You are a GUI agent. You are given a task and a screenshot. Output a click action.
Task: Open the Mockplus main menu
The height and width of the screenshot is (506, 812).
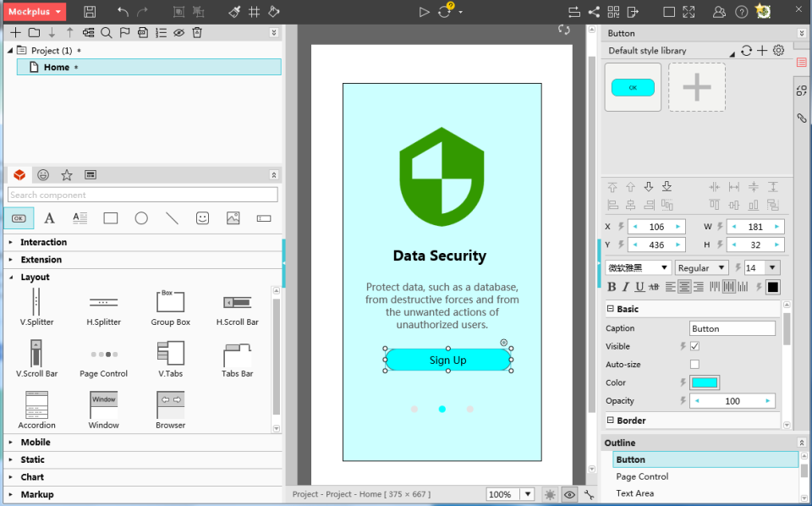tap(35, 11)
